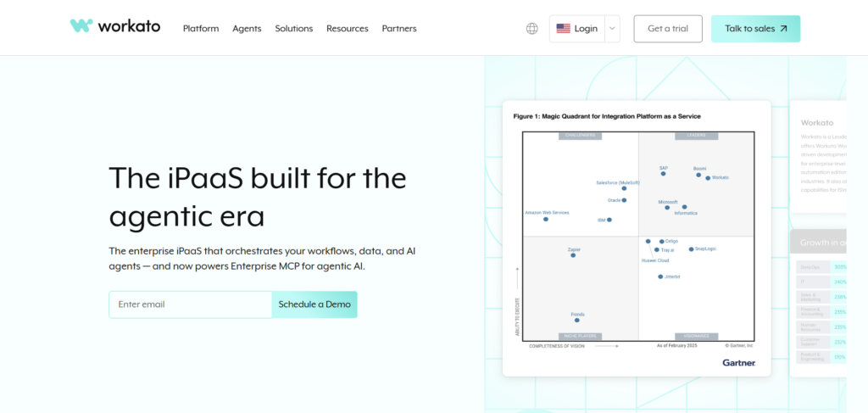Click the Login text
The height and width of the screenshot is (413, 868).
tap(586, 28)
